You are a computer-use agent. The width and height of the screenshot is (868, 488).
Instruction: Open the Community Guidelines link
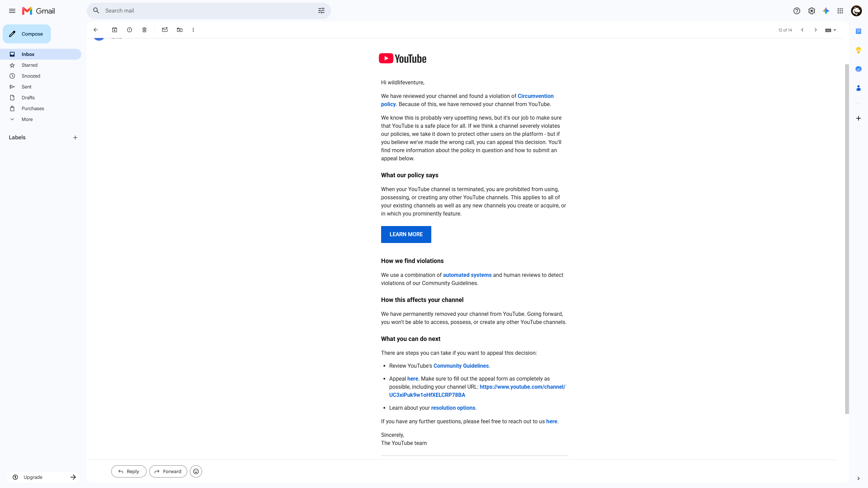[461, 366]
